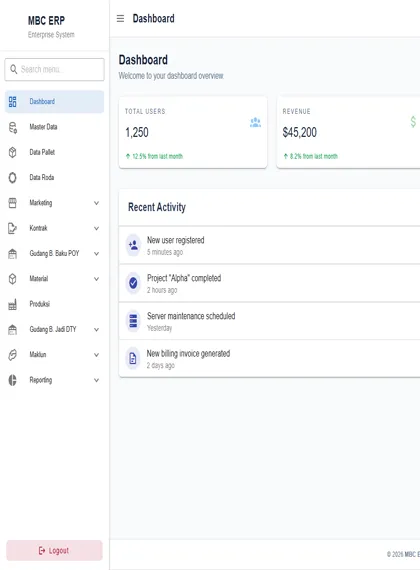Expand the Reporting submenu chevron
The image size is (420, 570).
96,380
